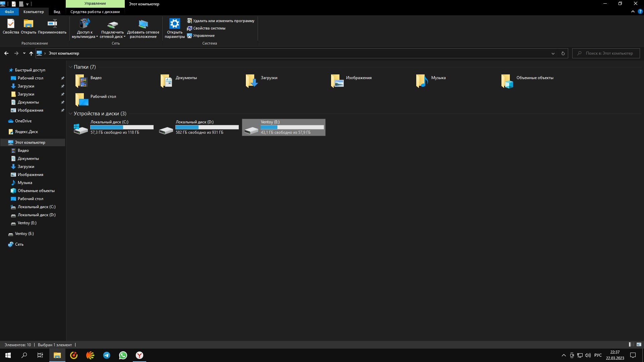Click the Управление contextual tab header
The width and height of the screenshot is (644, 362).
pos(95,4)
